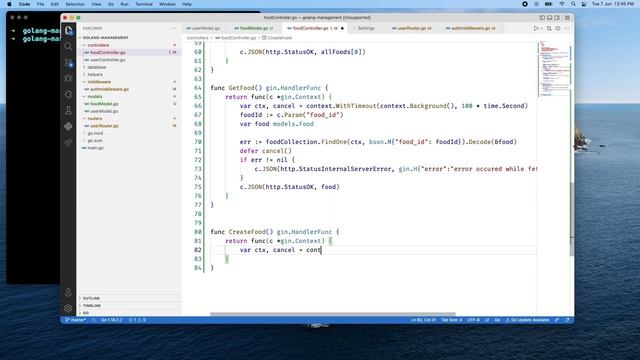Select the Go language mode

(x=498, y=320)
